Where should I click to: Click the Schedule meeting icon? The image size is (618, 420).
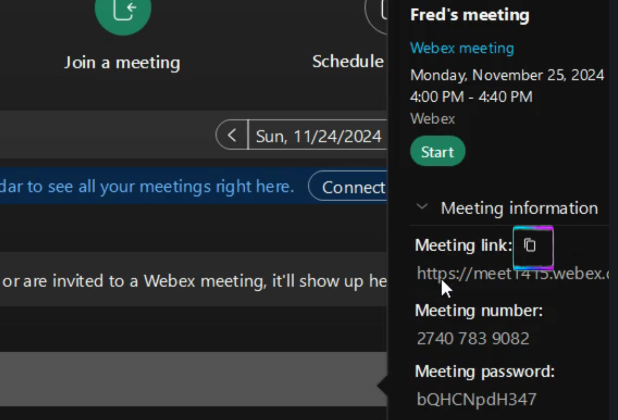[378, 13]
